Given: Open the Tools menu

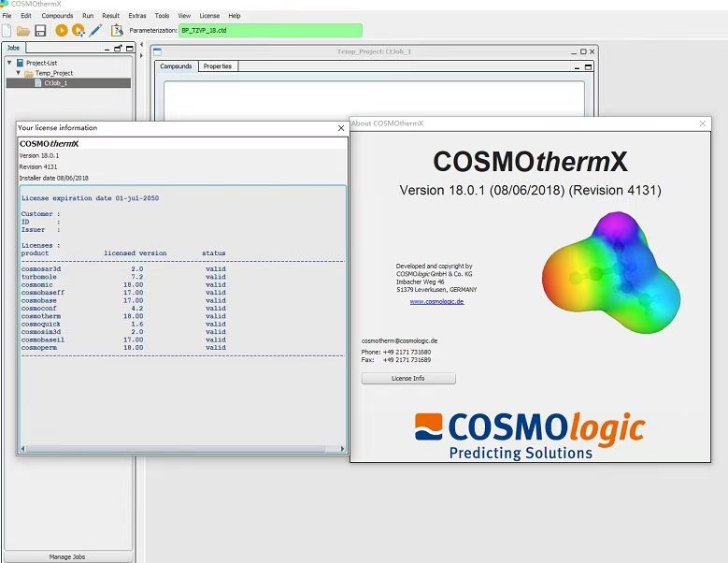Looking at the screenshot, I should coord(162,16).
